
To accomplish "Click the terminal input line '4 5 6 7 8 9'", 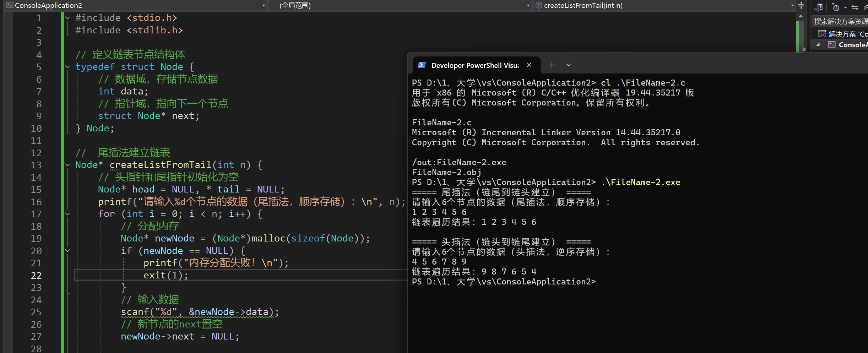I will click(x=439, y=262).
